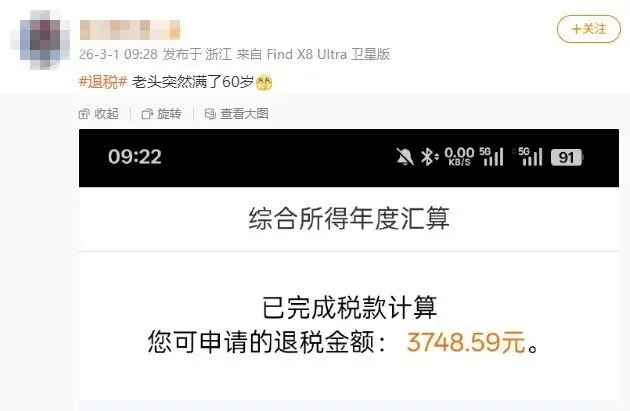Click the 0.00 KB/S network speed
630x411 pixels.
[459, 156]
